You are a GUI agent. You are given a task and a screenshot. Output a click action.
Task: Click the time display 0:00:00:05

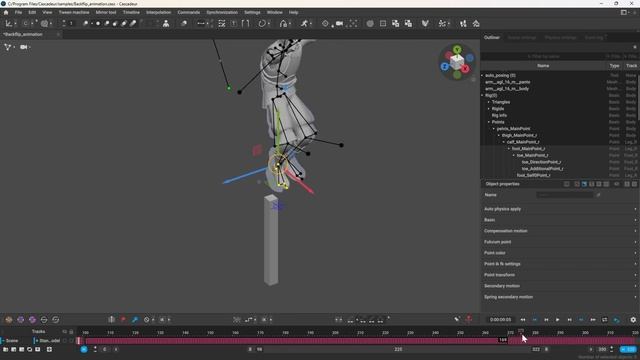[500, 320]
